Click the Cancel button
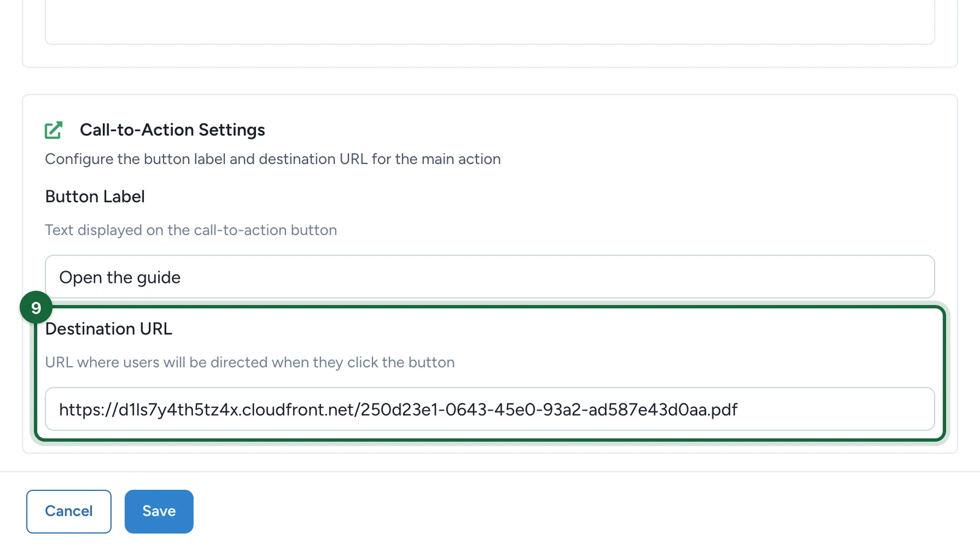Screen dimensions: 980x551 pos(69,511)
